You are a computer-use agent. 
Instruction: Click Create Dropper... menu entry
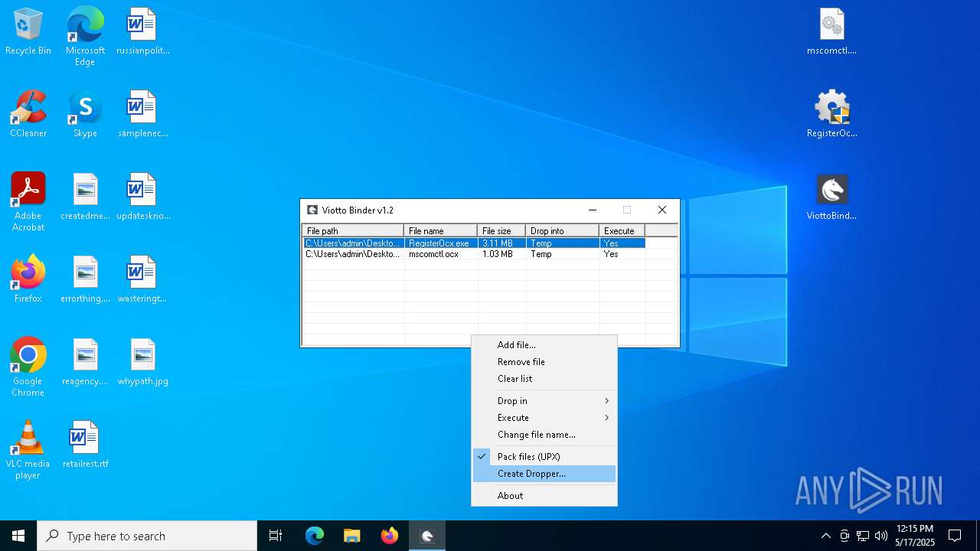click(x=544, y=474)
